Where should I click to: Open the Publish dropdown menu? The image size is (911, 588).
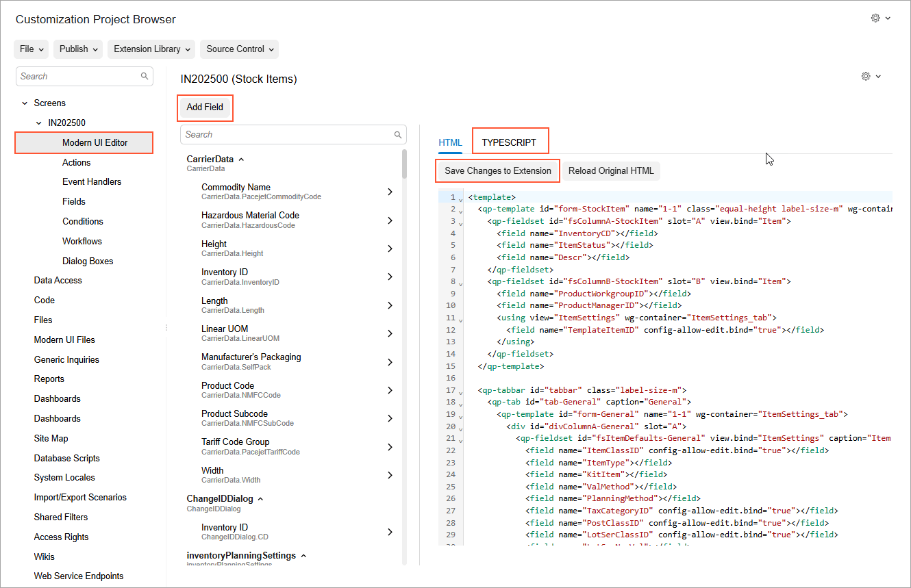(78, 49)
